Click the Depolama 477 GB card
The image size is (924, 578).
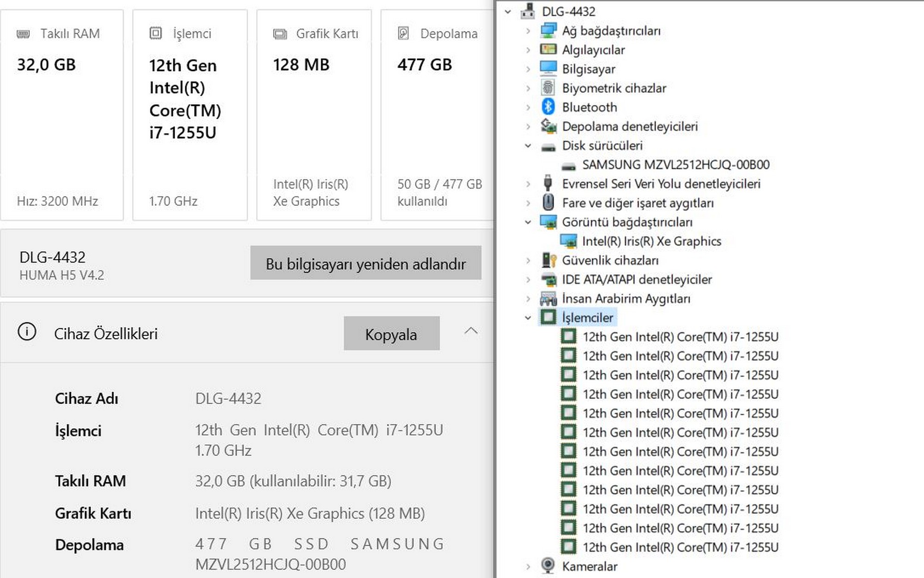pos(437,115)
